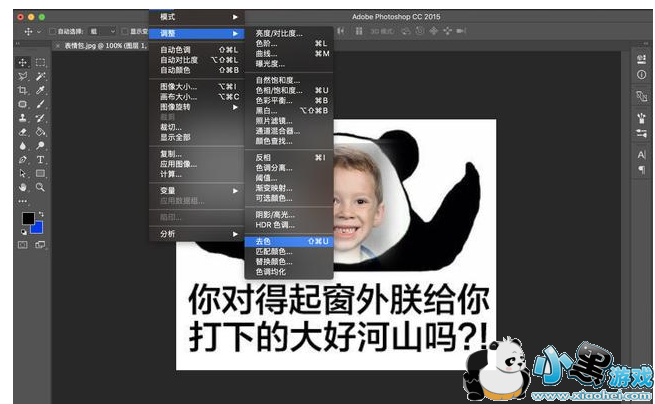The height and width of the screenshot is (404, 655).
Task: Open the Character panel (A) icon
Action: [641, 155]
